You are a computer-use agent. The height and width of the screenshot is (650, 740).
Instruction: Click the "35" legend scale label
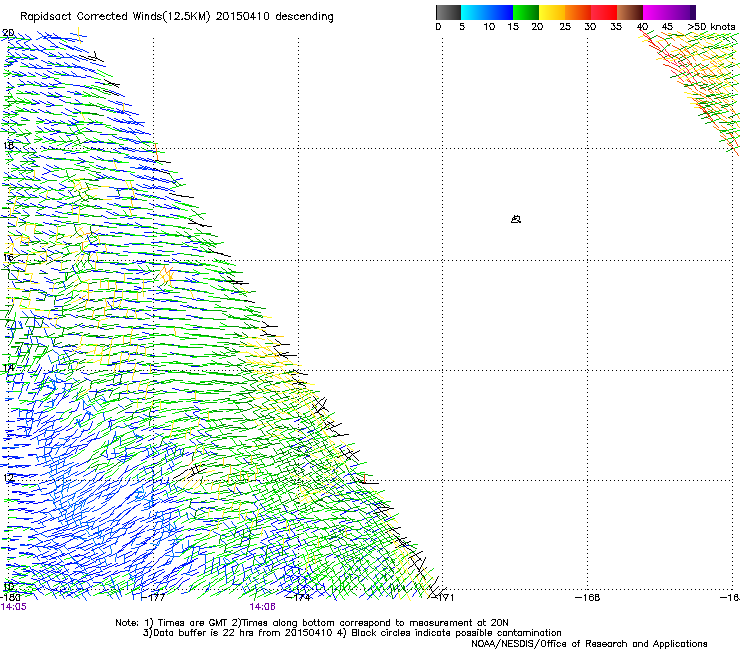click(616, 26)
